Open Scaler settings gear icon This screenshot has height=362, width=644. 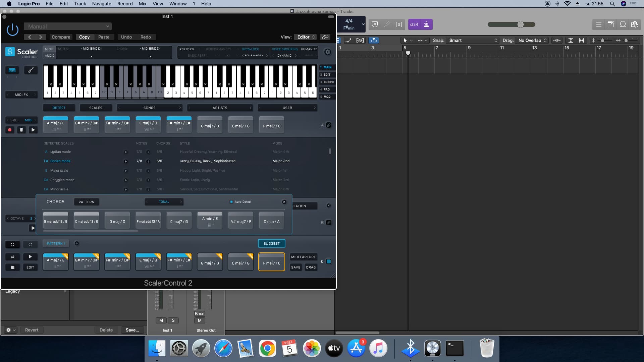pyautogui.click(x=327, y=52)
